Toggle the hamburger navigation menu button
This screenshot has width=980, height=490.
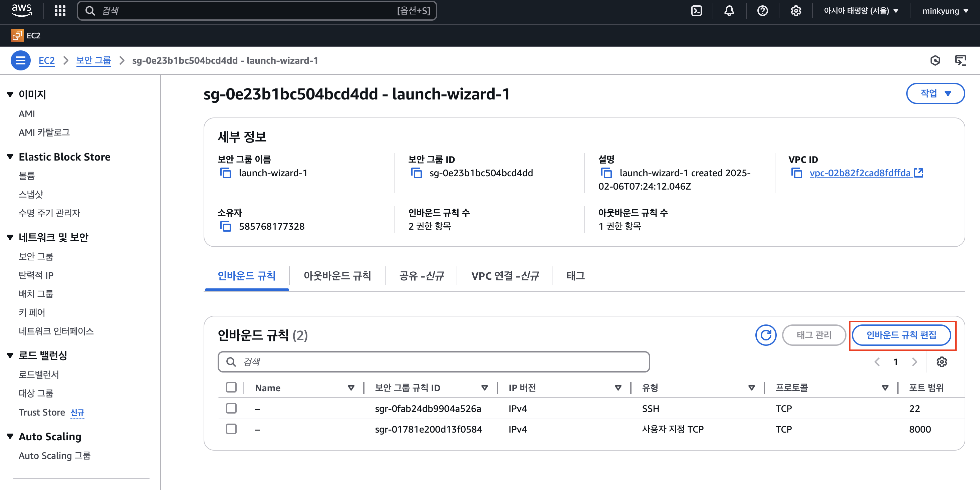pos(21,60)
